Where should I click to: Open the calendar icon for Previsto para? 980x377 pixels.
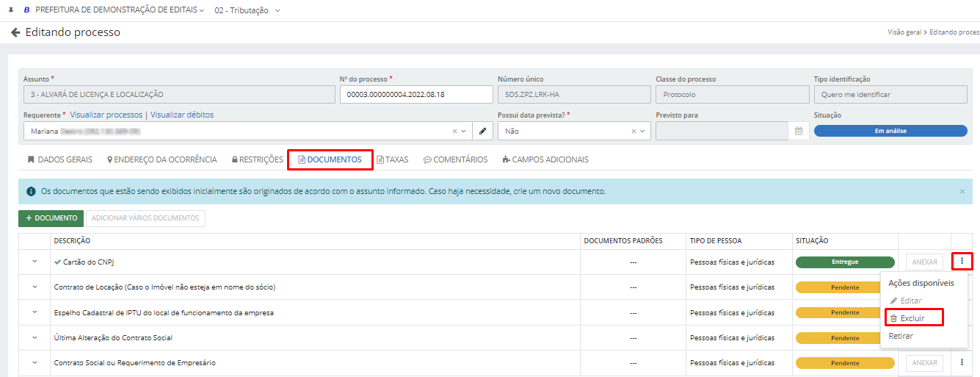(x=799, y=132)
